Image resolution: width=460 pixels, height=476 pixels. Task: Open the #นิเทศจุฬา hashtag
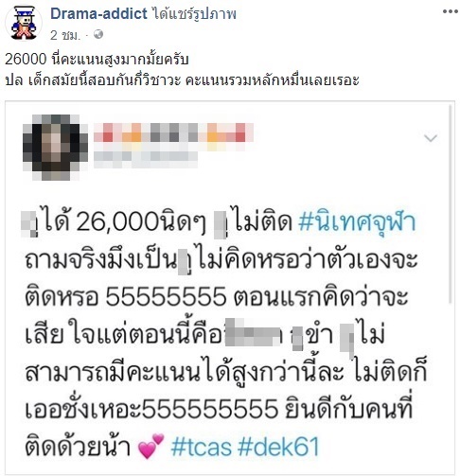pyautogui.click(x=357, y=221)
